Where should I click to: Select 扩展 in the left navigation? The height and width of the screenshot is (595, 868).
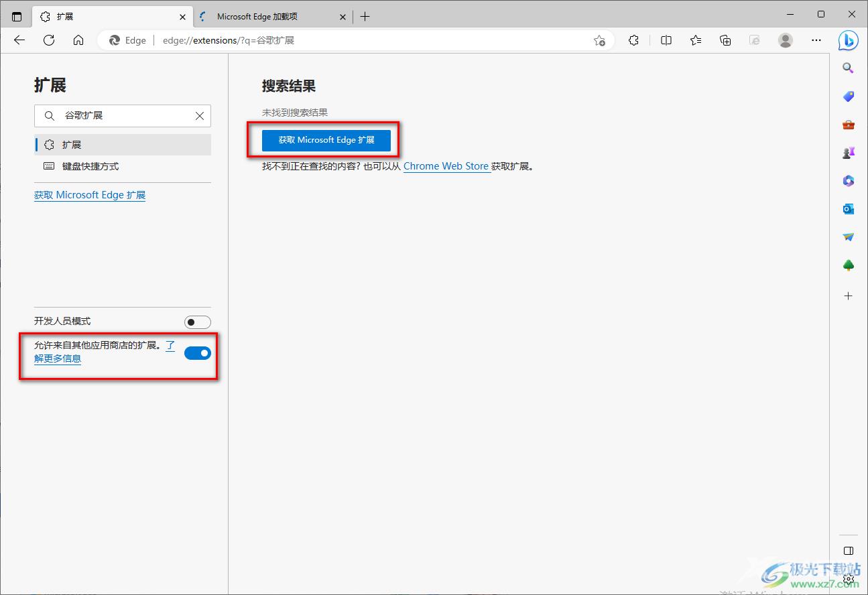[x=123, y=145]
